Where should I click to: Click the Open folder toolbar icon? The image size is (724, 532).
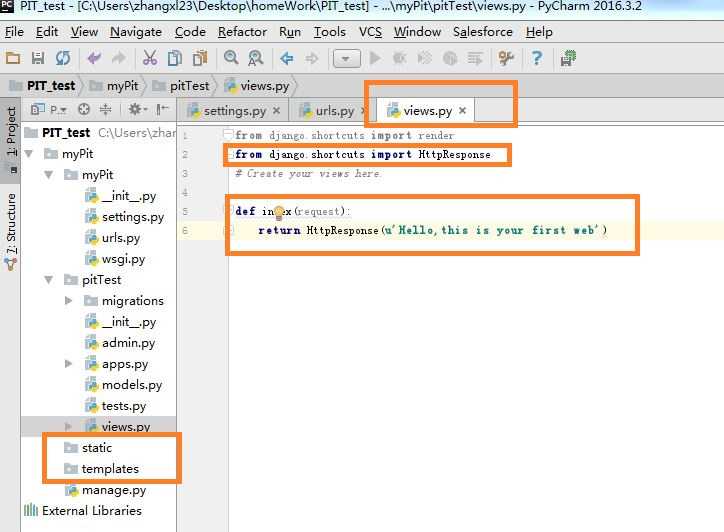tap(13, 58)
